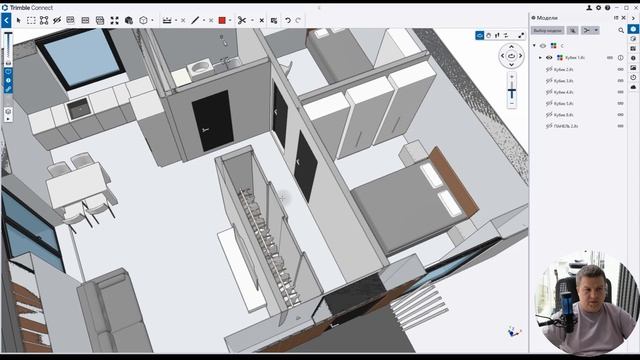The width and height of the screenshot is (640, 360).
Task: Click the model selection button in Models panel
Action: click(548, 31)
